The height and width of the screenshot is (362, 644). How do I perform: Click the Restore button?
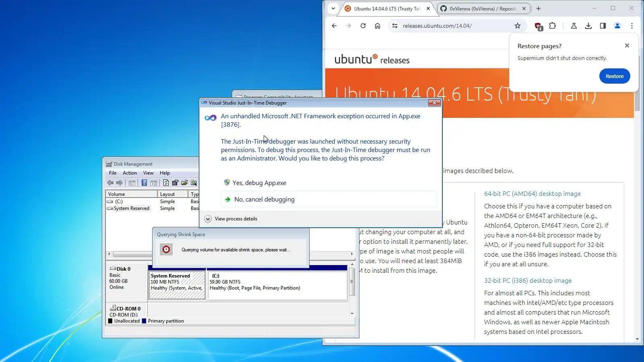click(615, 76)
